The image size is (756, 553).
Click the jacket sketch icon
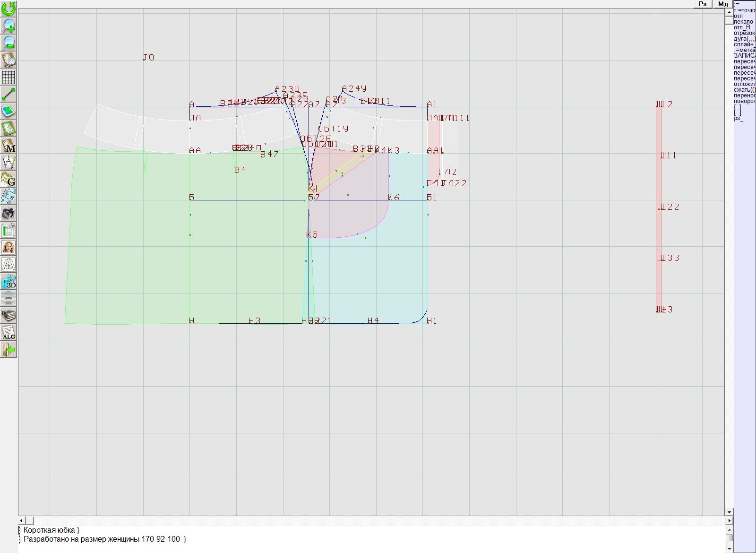pos(9,264)
